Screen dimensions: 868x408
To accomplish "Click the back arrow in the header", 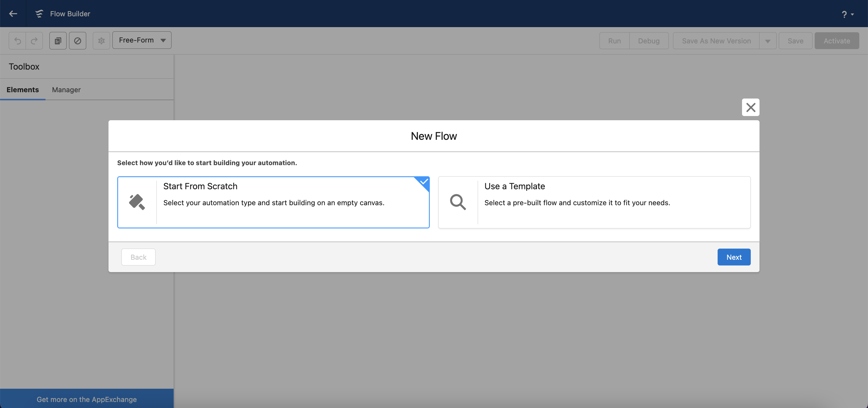I will [13, 14].
